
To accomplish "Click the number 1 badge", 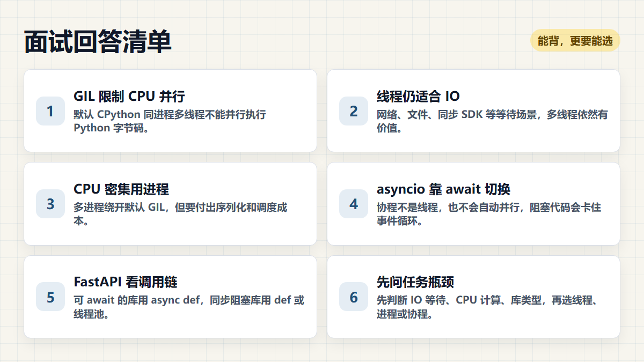I will pyautogui.click(x=50, y=111).
